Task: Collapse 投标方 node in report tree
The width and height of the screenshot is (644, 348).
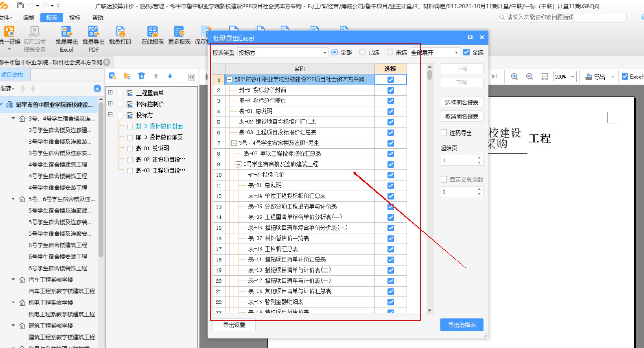Action: pos(110,115)
